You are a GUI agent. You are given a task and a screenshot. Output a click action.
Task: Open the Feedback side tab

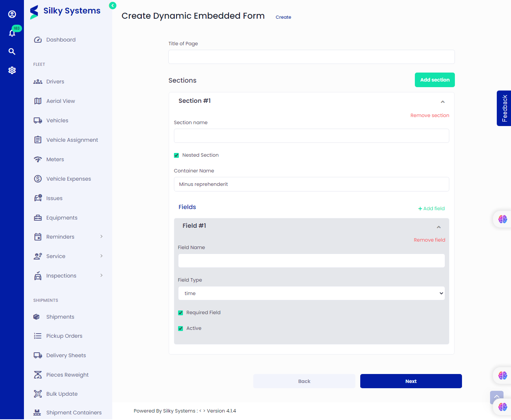[x=504, y=108]
